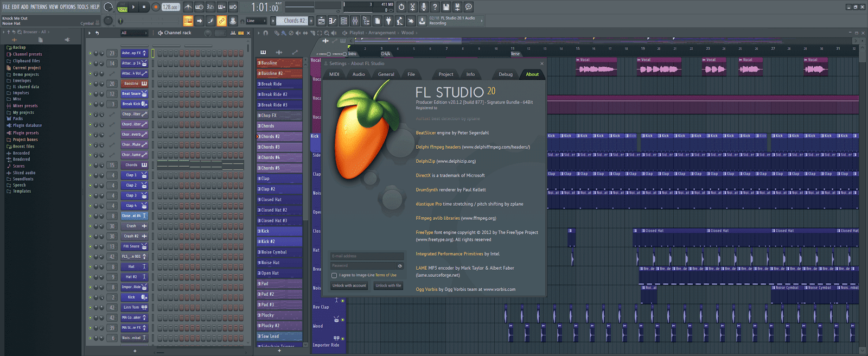
Task: Click the tempo 128.000 field
Action: point(170,7)
